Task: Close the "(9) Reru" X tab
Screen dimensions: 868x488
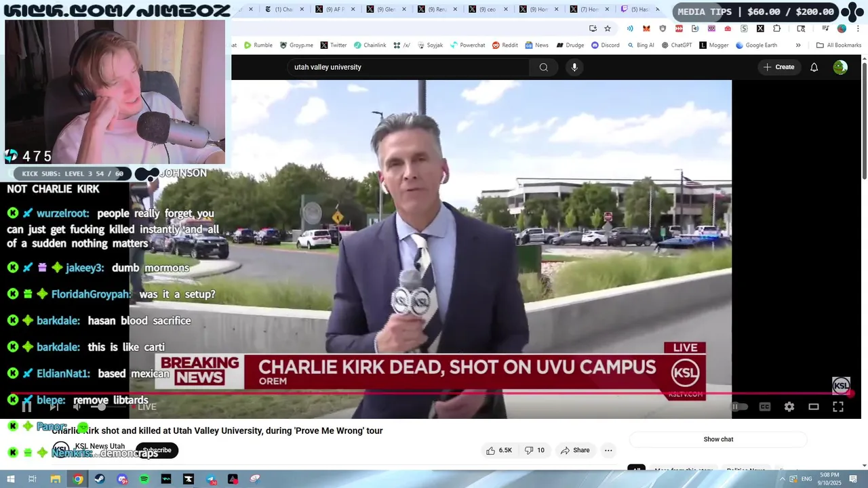Action: pyautogui.click(x=454, y=9)
